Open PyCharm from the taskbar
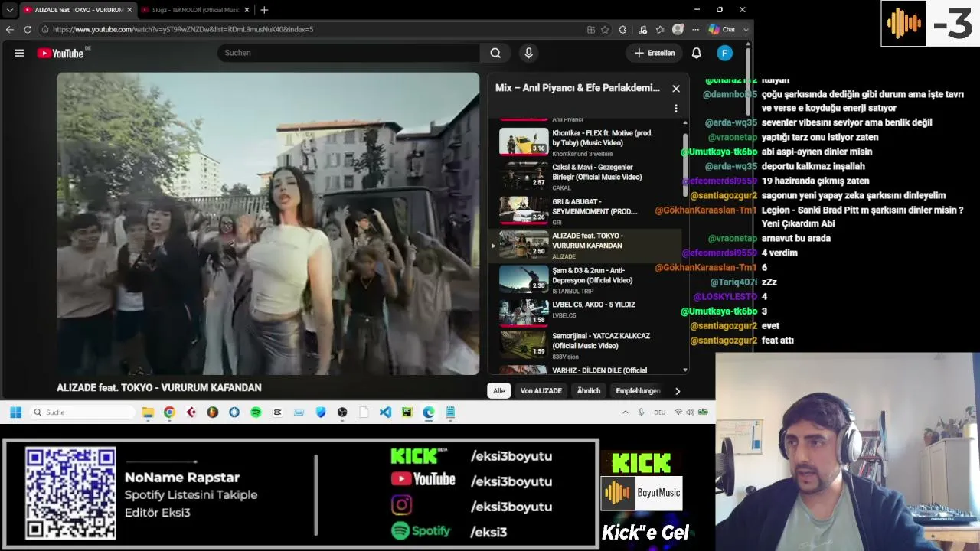 407,412
